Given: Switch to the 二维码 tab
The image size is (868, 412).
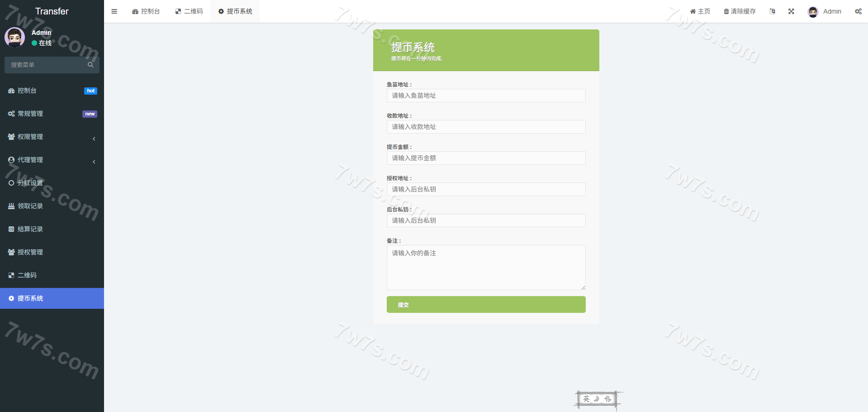Looking at the screenshot, I should click(x=189, y=11).
